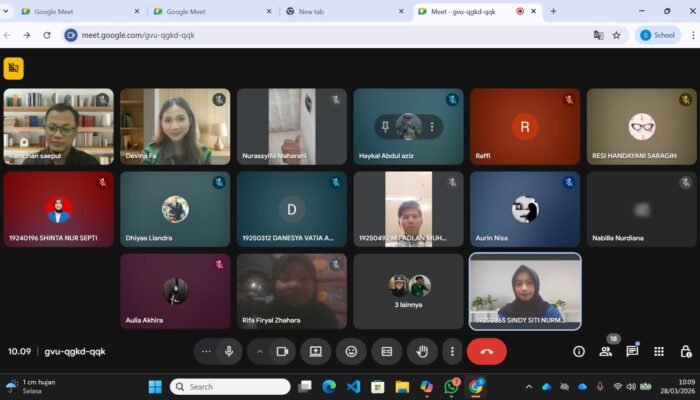Expand video settings chevron
Viewport: 700px width, 400px height.
point(259,351)
